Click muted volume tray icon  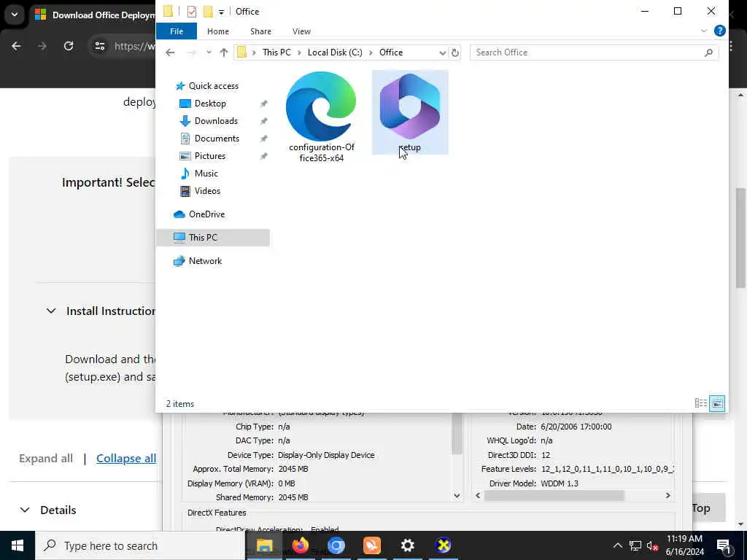point(652,545)
